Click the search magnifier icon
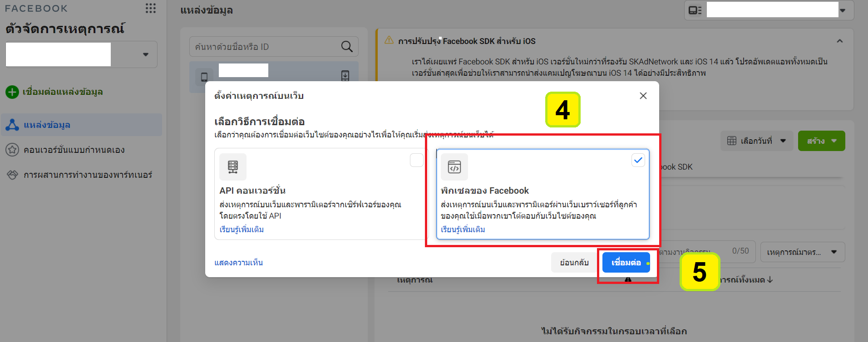The width and height of the screenshot is (868, 342). (x=347, y=46)
